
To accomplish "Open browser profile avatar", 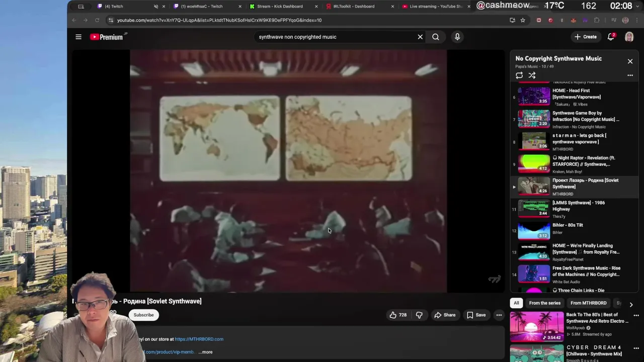I will [x=625, y=20].
